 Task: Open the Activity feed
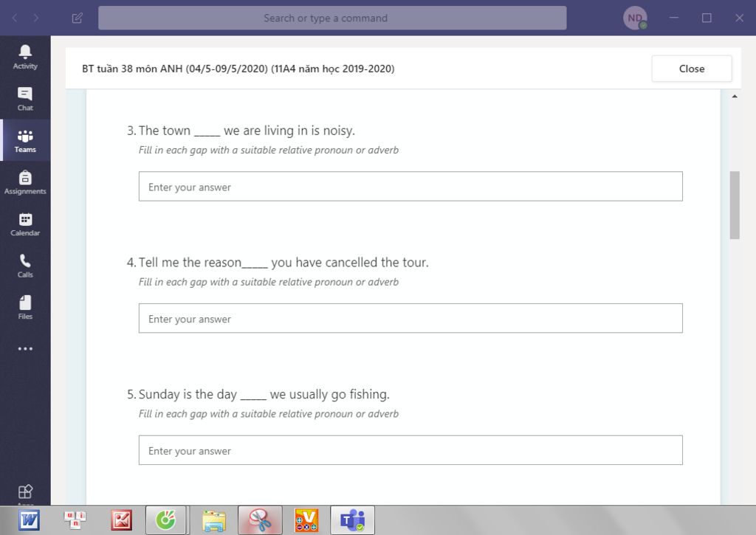(25, 57)
